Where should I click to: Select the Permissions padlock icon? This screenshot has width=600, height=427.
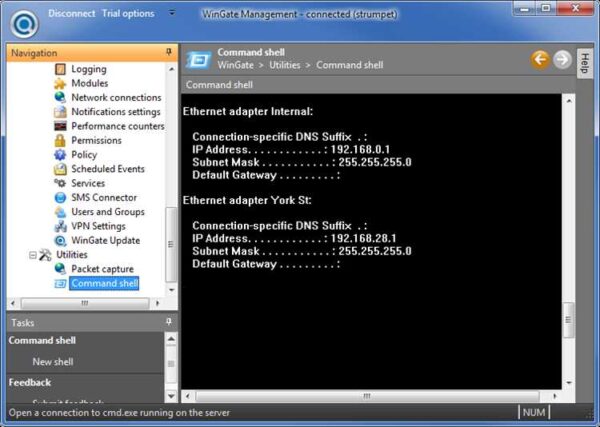[x=60, y=140]
